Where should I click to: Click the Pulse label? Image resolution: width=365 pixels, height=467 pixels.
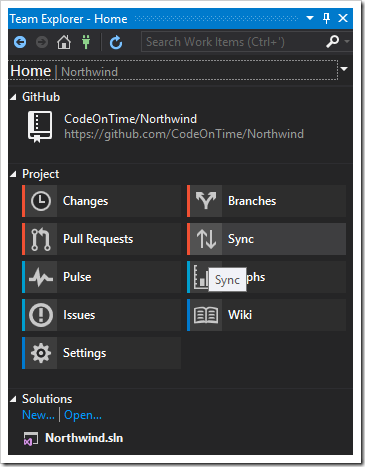click(x=77, y=277)
